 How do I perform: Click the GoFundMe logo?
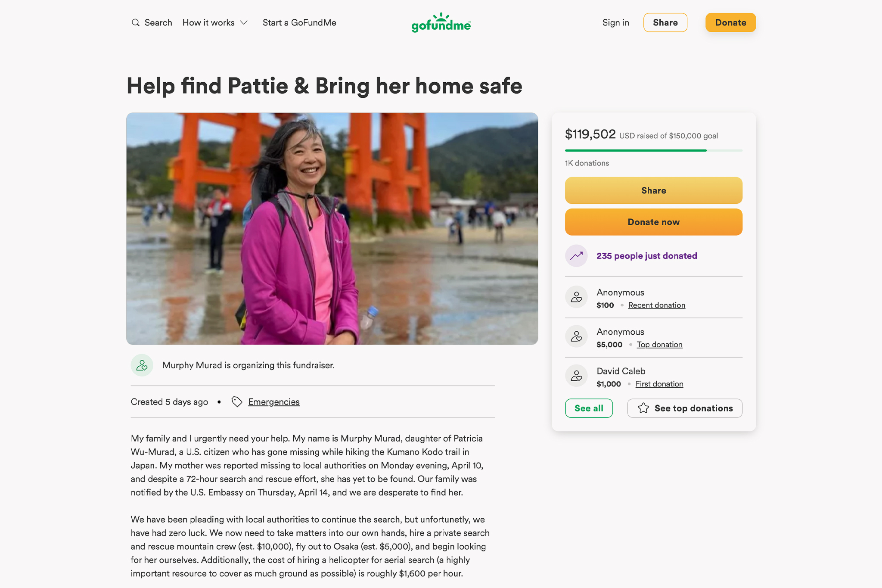point(441,23)
